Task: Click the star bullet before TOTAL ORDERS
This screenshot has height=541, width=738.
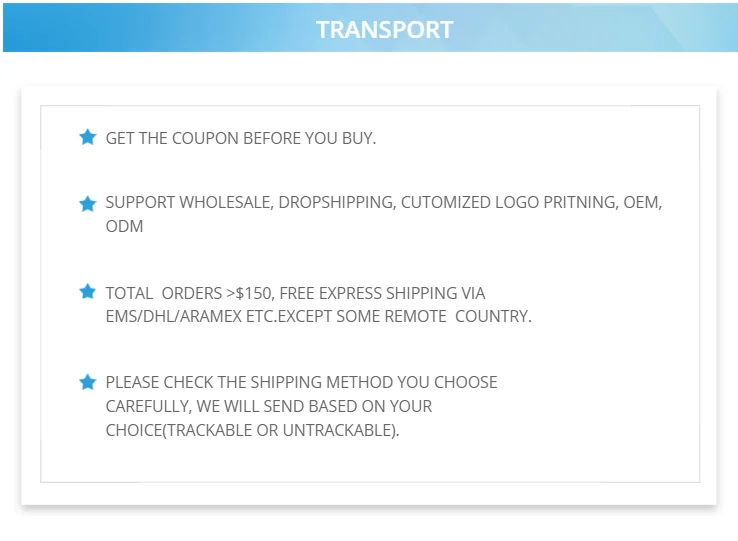Action: pyautogui.click(x=88, y=291)
